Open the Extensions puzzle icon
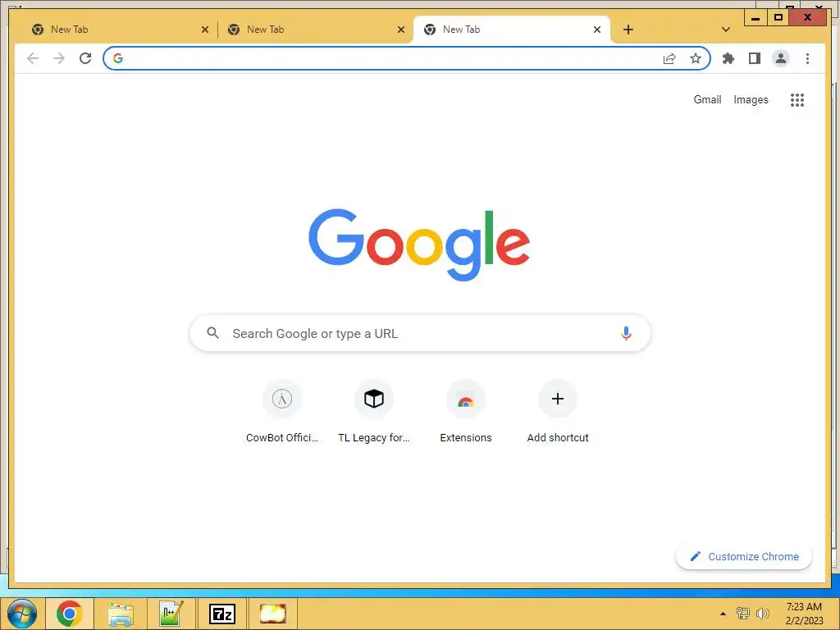The image size is (840, 630). (x=728, y=58)
